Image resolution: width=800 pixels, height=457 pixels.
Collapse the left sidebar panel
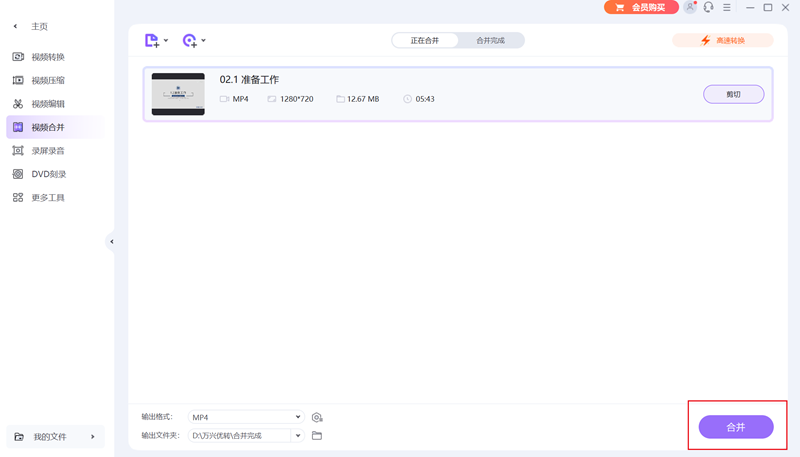(111, 242)
